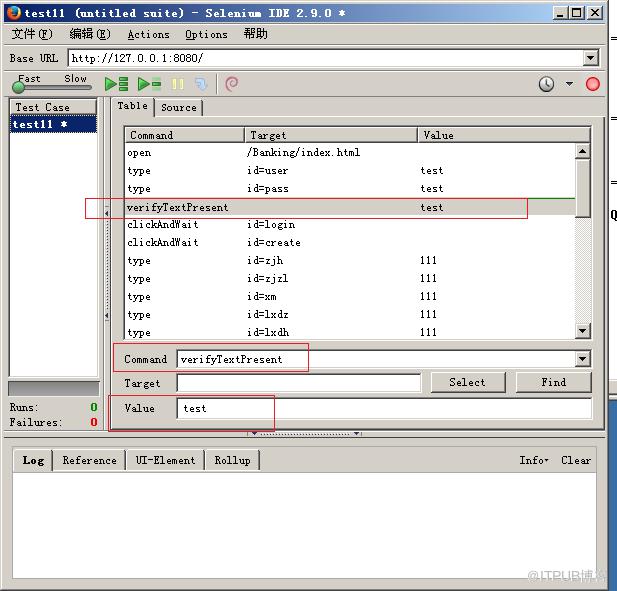The width and height of the screenshot is (617, 591).
Task: Pause the test with the yellow pause icon
Action: [x=177, y=84]
